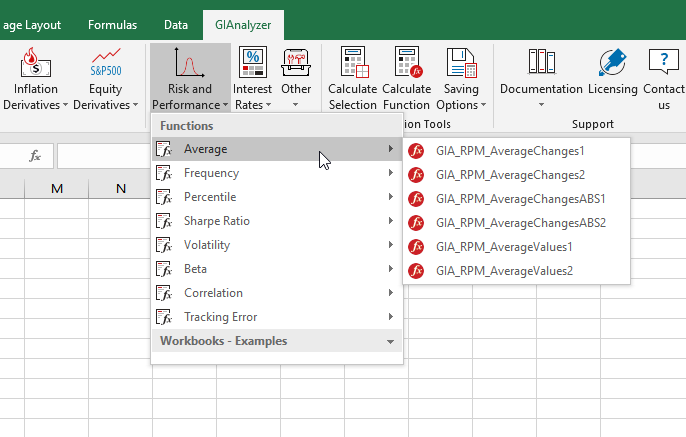Screen dimensions: 686x437
Task: Click the fx icon beside Beta
Action: tap(164, 269)
